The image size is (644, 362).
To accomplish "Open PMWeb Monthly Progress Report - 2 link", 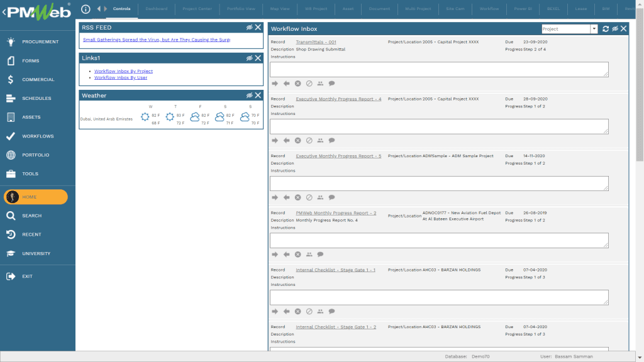I will pos(336,213).
